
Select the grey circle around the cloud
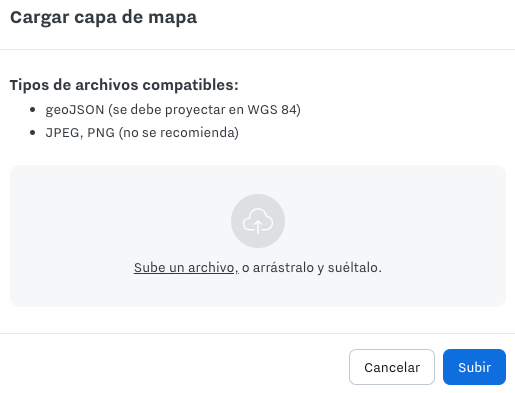(258, 221)
